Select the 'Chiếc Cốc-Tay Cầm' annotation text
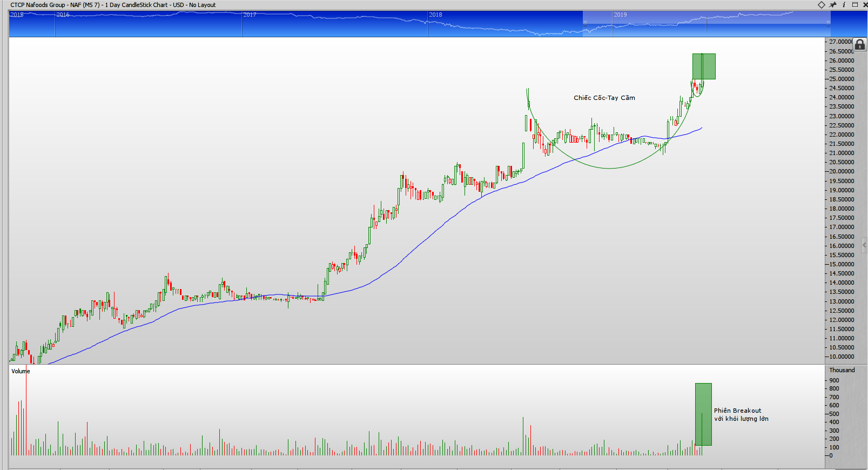The image size is (868, 470). tap(604, 98)
